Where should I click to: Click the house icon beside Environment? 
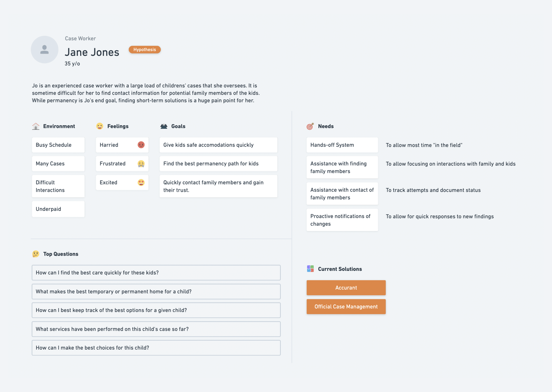click(x=36, y=126)
